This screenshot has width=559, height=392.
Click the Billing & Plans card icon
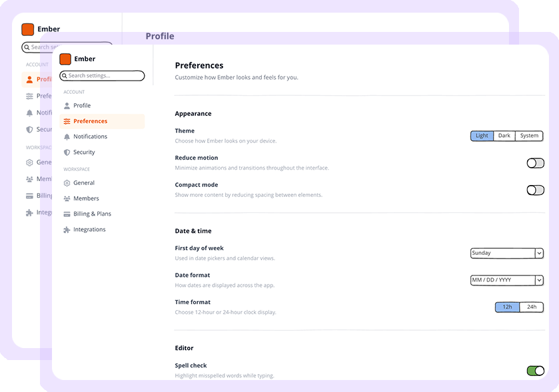(67, 214)
